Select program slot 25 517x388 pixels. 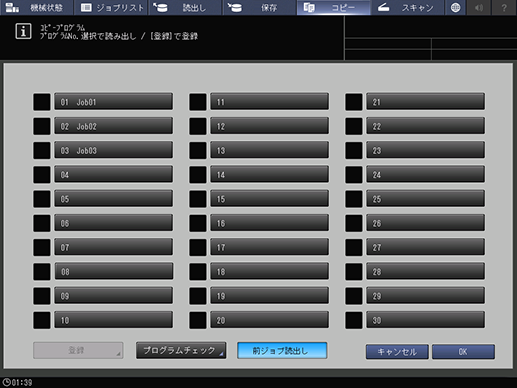pyautogui.click(x=426, y=199)
